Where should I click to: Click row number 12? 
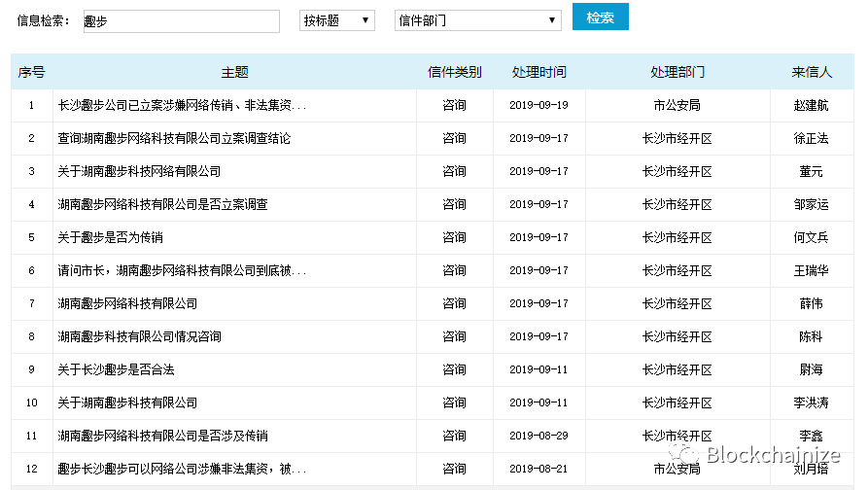[31, 469]
